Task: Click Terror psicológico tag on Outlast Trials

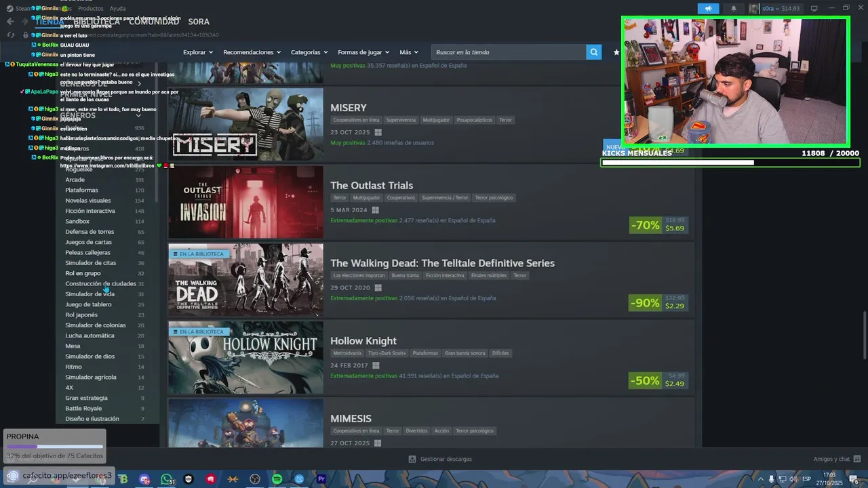Action: click(494, 198)
